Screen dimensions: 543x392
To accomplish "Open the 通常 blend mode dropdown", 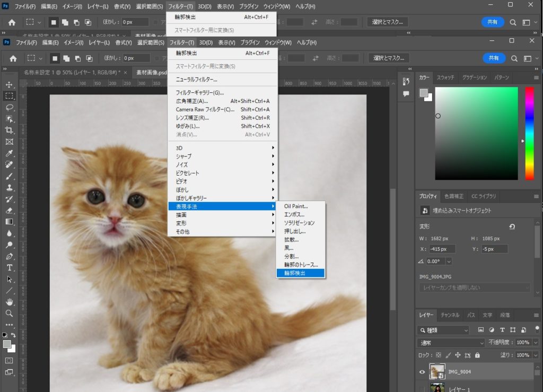I will [x=451, y=343].
